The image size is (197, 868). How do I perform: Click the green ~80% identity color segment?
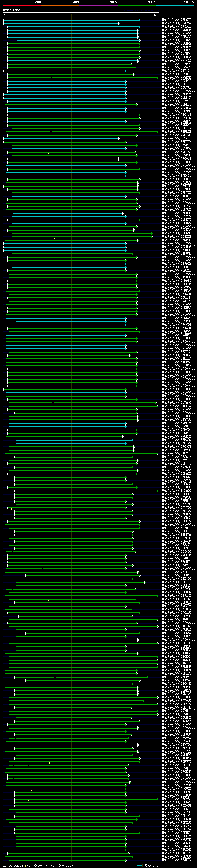click(137, 6)
